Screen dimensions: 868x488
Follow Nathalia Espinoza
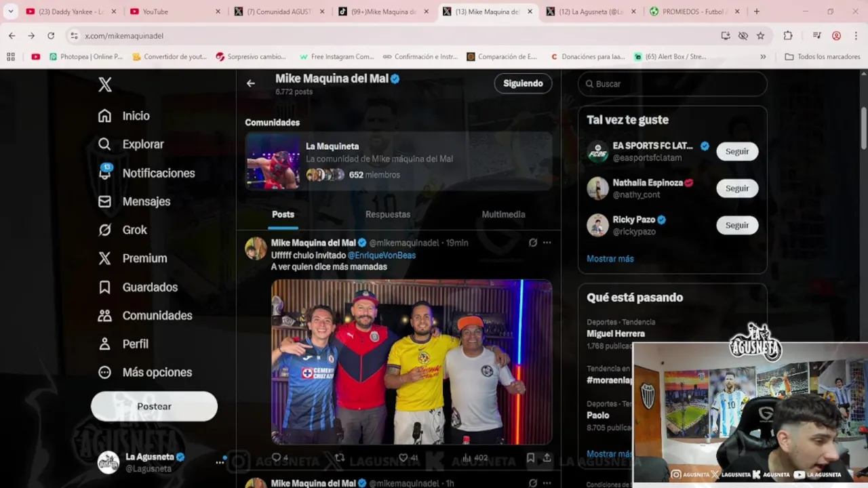pos(737,188)
